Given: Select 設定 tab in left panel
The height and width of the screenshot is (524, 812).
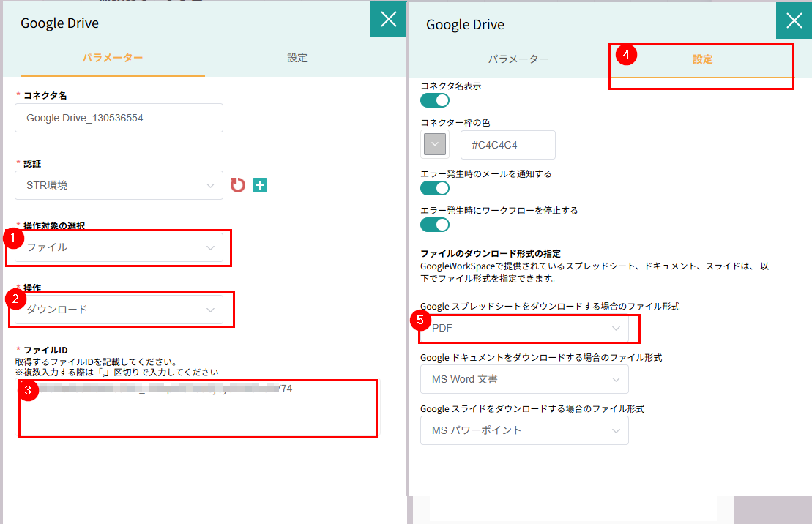Looking at the screenshot, I should [x=297, y=58].
